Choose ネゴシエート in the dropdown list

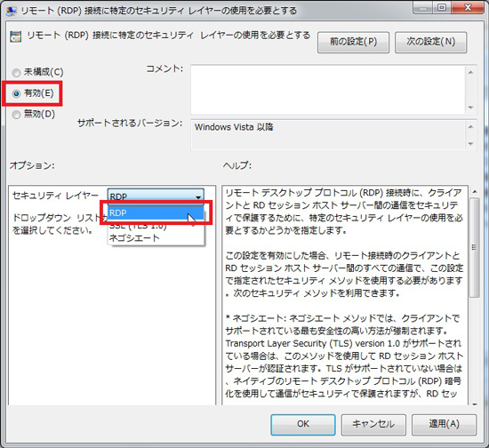click(x=156, y=238)
